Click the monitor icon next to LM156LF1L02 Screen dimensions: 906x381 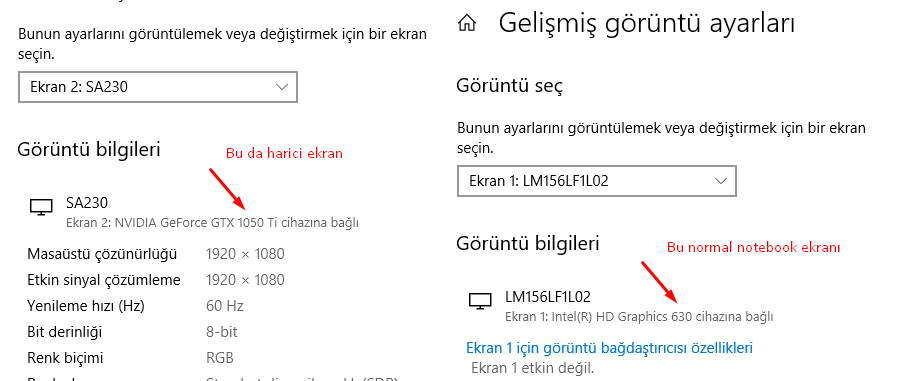pos(480,301)
